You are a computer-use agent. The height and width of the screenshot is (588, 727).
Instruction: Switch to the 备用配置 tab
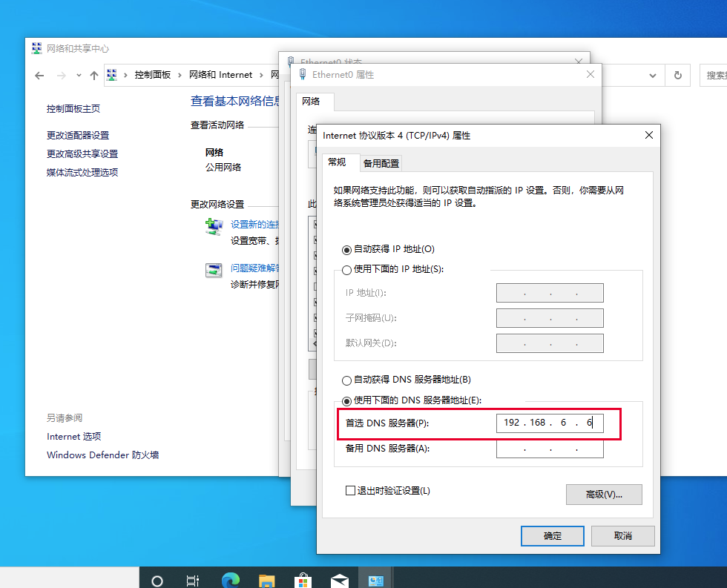tap(381, 163)
